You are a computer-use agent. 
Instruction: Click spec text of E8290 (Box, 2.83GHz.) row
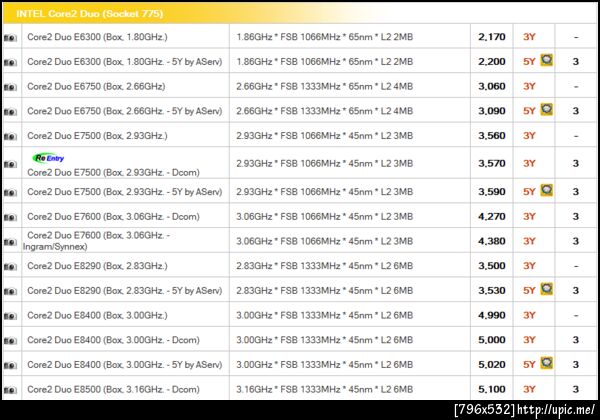pyautogui.click(x=324, y=266)
